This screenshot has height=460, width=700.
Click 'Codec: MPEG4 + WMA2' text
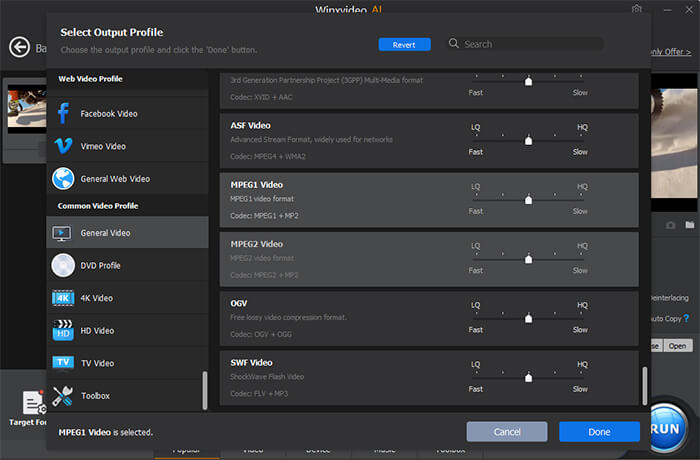pyautogui.click(x=268, y=156)
